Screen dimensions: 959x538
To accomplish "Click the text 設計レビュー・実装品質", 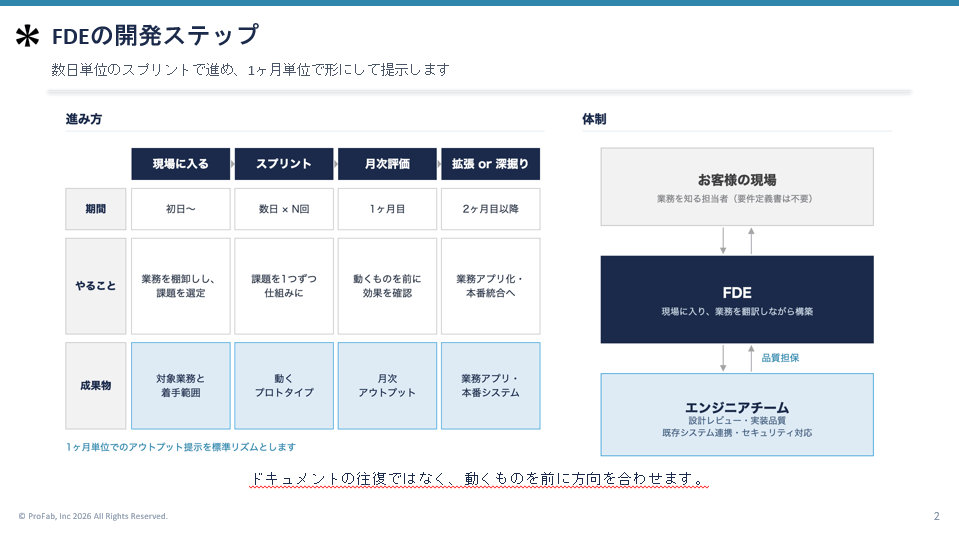I will coord(737,421).
